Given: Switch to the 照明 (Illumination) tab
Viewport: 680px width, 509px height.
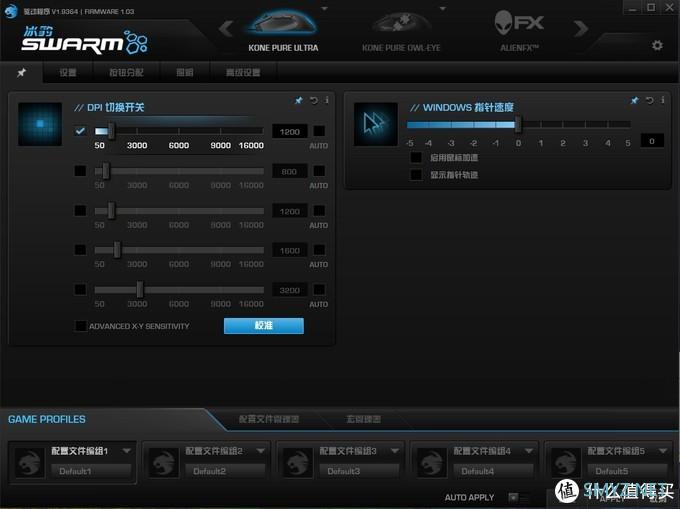Looking at the screenshot, I should tap(185, 72).
